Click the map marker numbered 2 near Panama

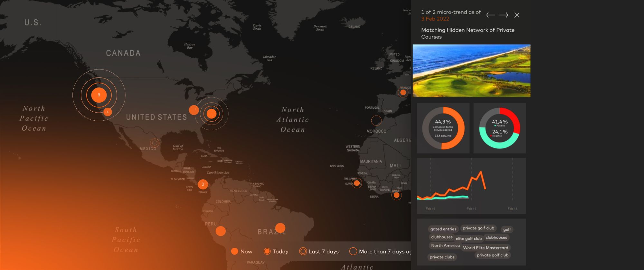click(x=203, y=184)
